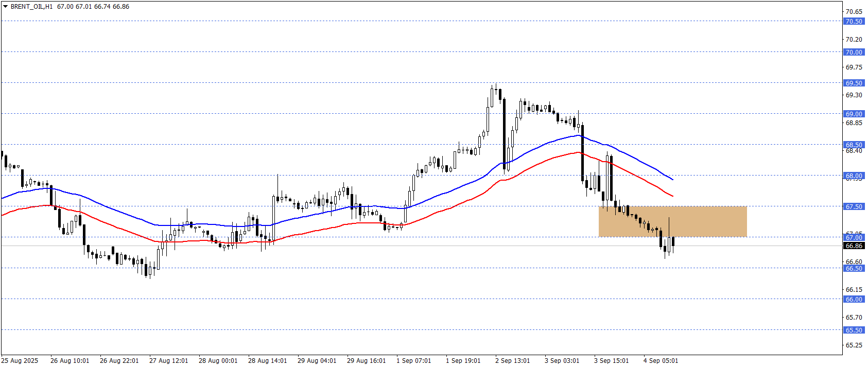868x367 pixels.
Task: Select the 66.50 price level label
Action: [x=854, y=268]
